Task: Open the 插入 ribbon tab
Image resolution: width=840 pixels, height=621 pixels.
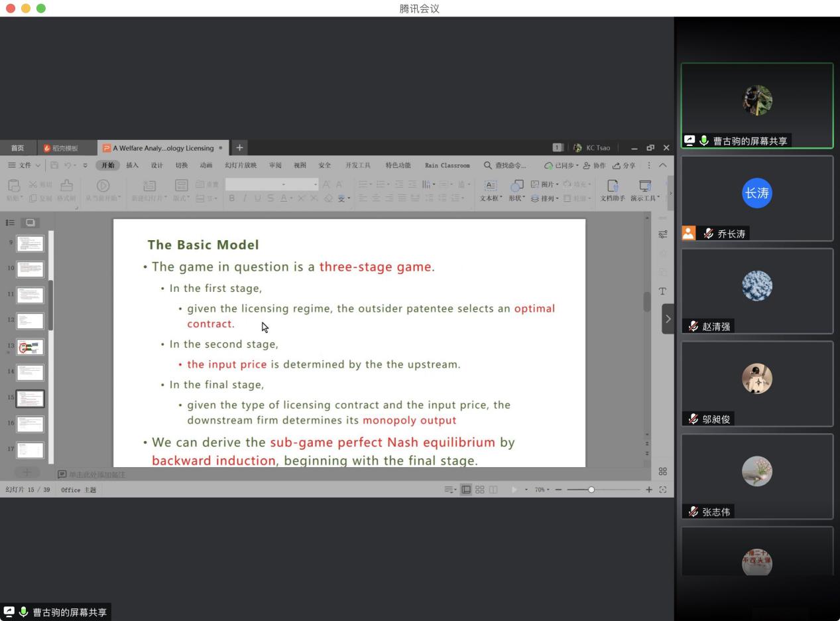Action: pyautogui.click(x=133, y=165)
